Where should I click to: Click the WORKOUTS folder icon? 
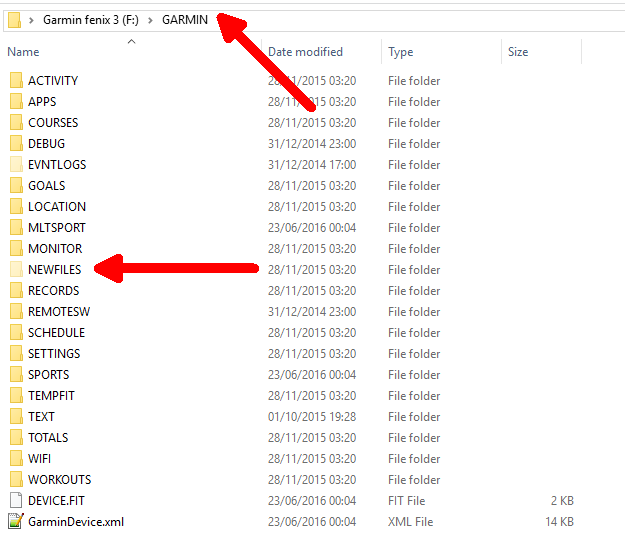coord(15,480)
